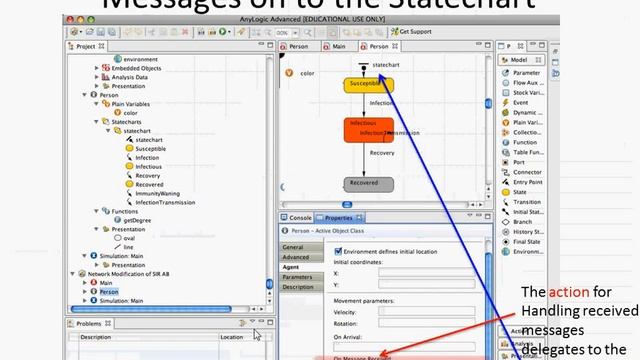Choose the Collection palette item
Image resolution: width=640 pixels, height=360 pixels.
522,133
